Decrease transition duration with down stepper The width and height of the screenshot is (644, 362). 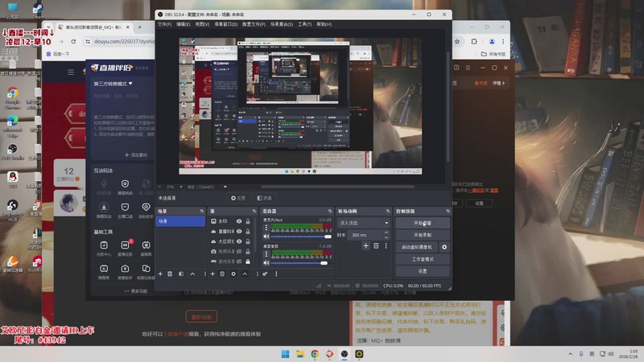pyautogui.click(x=386, y=237)
